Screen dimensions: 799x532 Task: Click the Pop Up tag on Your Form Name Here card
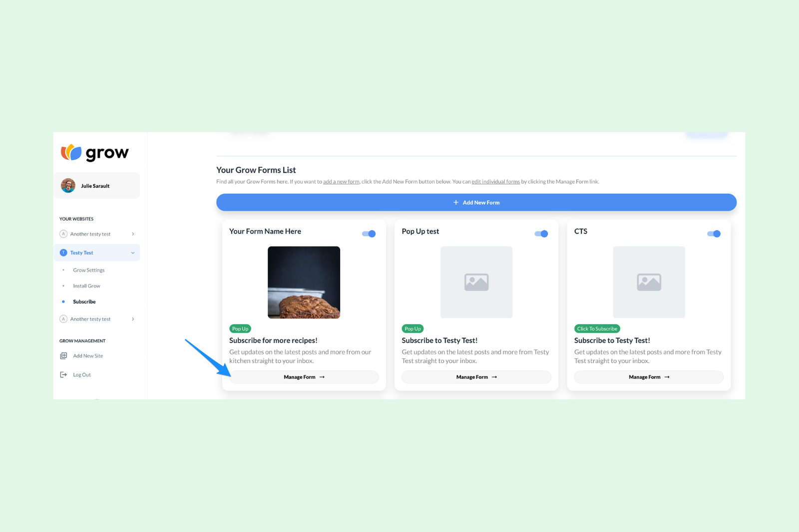(x=240, y=329)
